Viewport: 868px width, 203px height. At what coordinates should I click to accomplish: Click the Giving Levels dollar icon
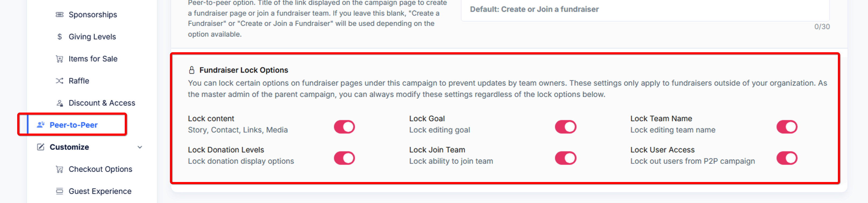tap(59, 36)
